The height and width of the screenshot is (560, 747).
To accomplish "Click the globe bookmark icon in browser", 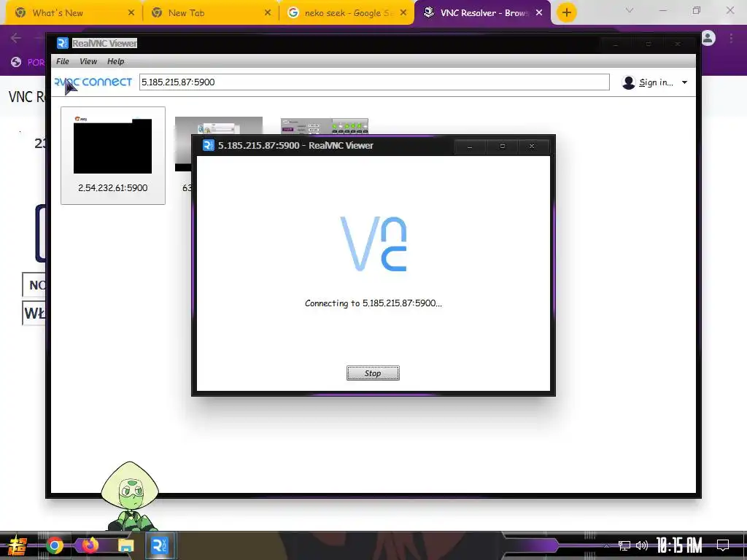I will point(16,62).
